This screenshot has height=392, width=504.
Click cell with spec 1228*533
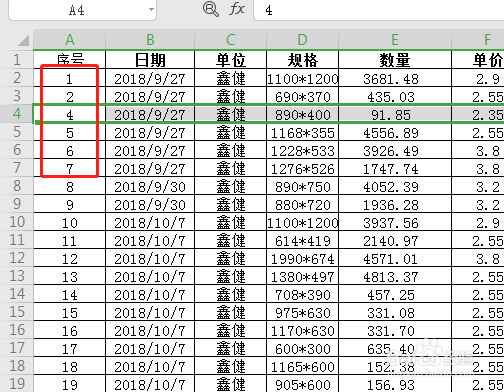click(302, 150)
